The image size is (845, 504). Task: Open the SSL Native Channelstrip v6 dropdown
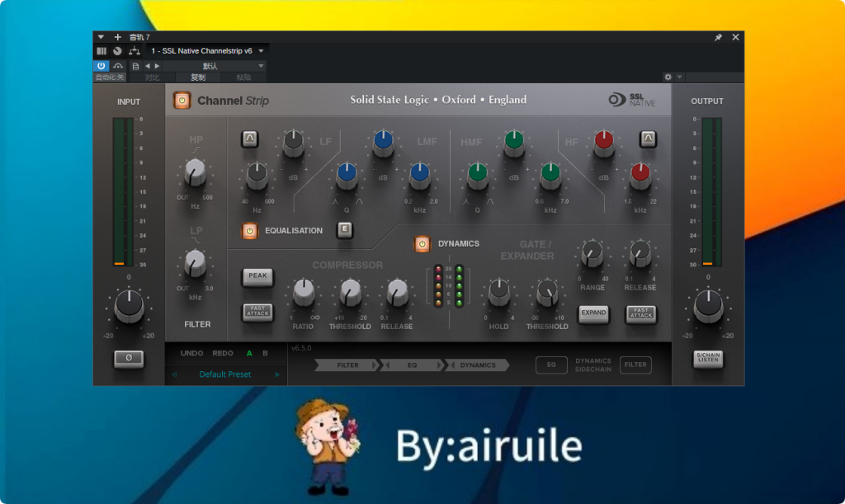pos(205,51)
